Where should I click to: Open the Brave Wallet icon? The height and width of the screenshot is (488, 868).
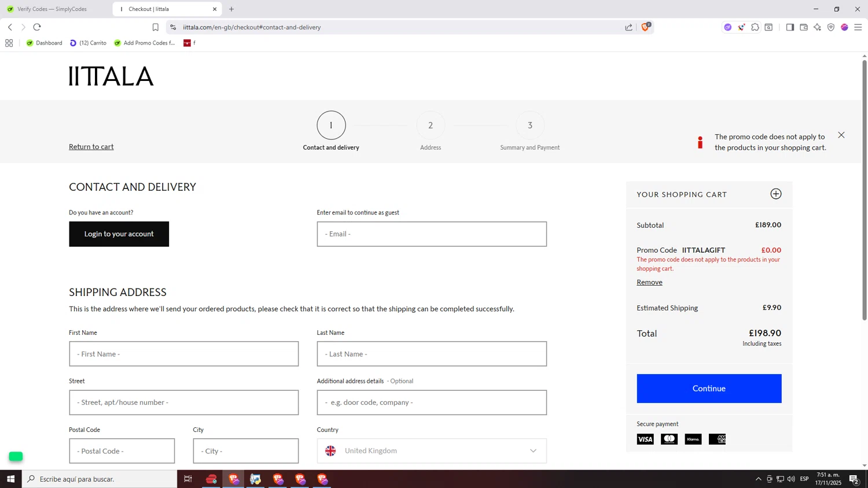click(804, 27)
